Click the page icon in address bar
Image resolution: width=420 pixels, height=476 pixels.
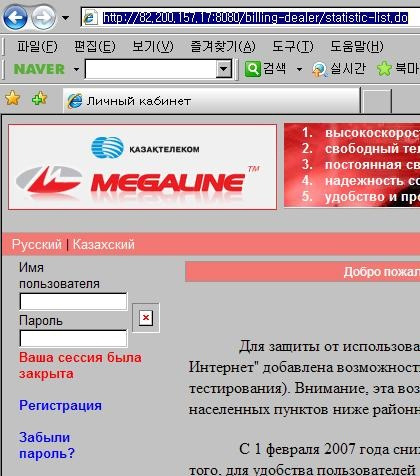click(x=90, y=17)
